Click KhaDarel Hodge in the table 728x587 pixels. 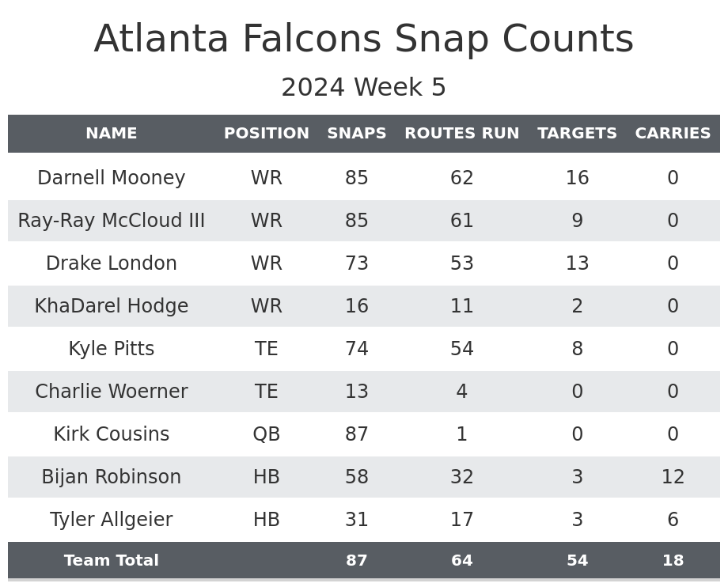[x=112, y=306]
